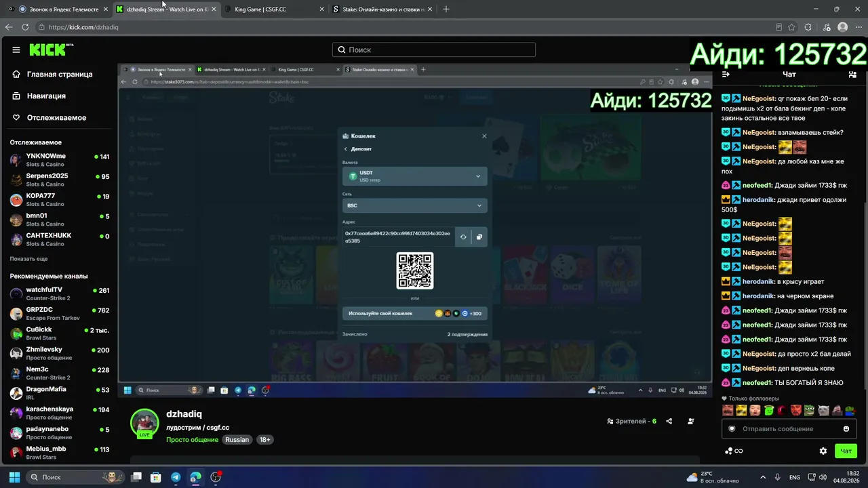
Task: Open recommended channel padaynanebo
Action: (x=60, y=432)
